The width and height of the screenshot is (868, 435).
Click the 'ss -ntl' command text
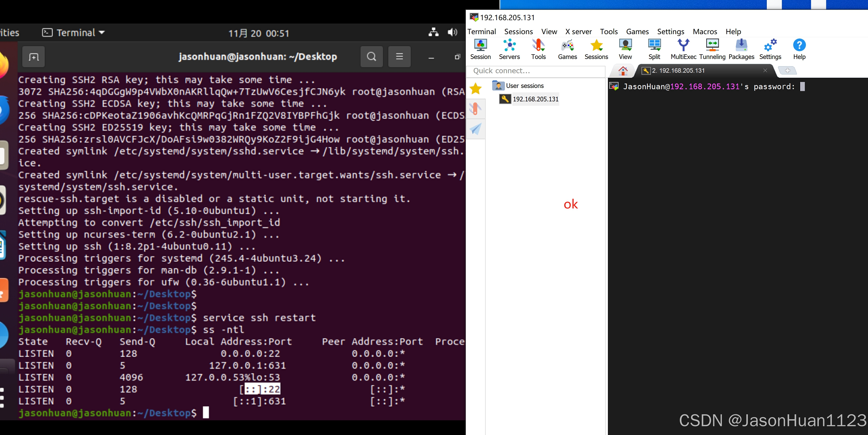coord(223,330)
